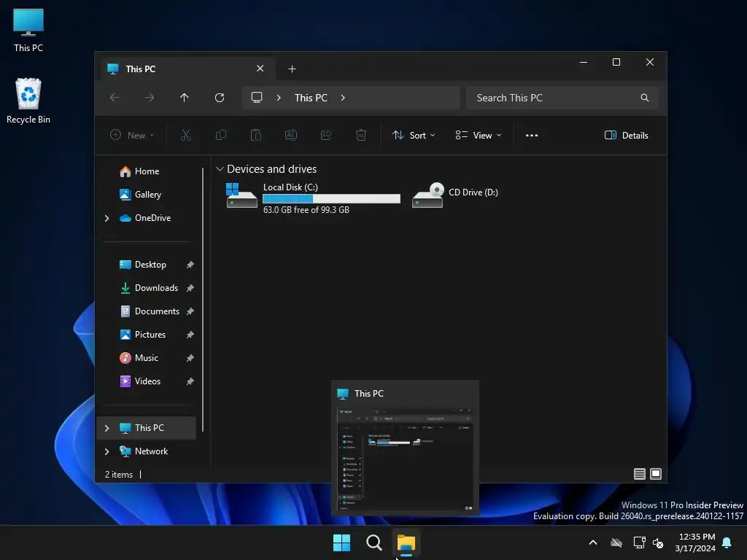
Task: Unpin Downloads using its pin icon
Action: [190, 288]
